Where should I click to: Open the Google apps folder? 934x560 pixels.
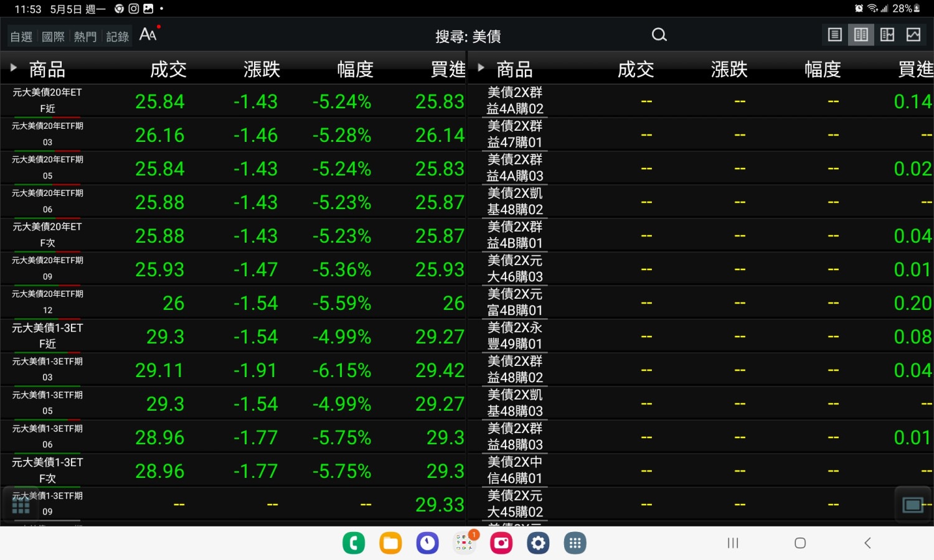[x=465, y=543]
